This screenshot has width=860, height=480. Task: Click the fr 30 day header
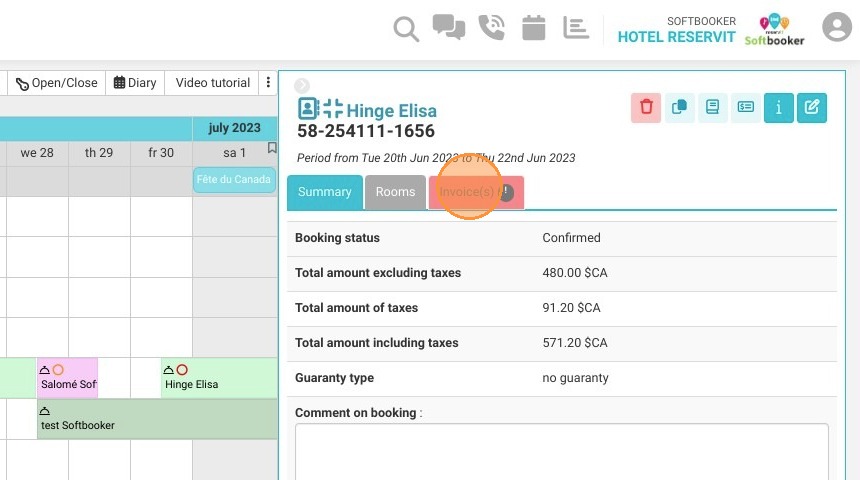click(x=161, y=153)
